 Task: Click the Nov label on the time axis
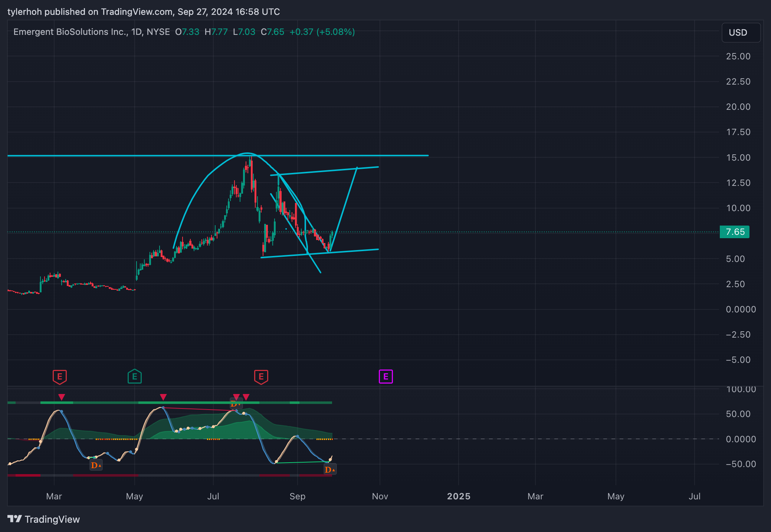[380, 496]
